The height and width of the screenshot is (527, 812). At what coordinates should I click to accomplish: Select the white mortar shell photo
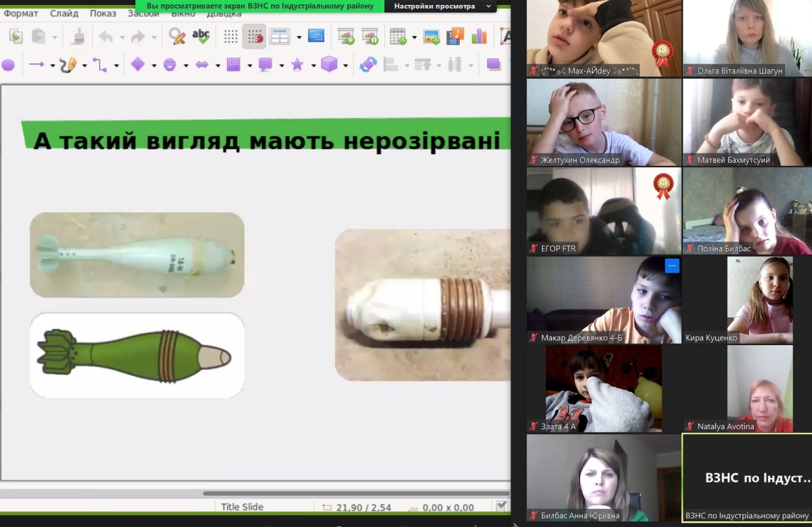point(137,255)
